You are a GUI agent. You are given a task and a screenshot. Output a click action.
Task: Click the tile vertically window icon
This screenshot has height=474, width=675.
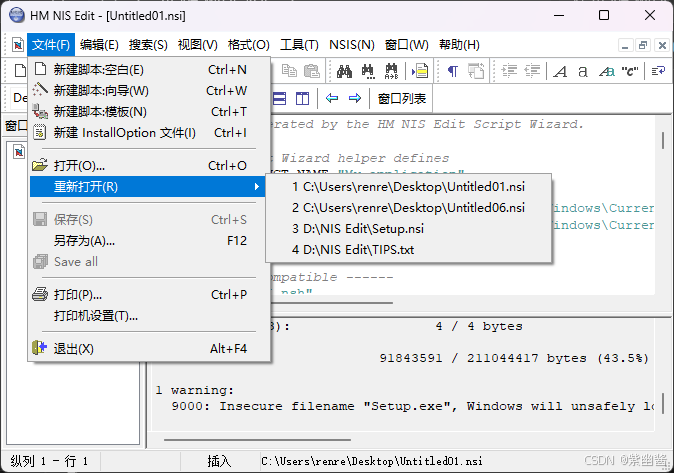coord(302,99)
